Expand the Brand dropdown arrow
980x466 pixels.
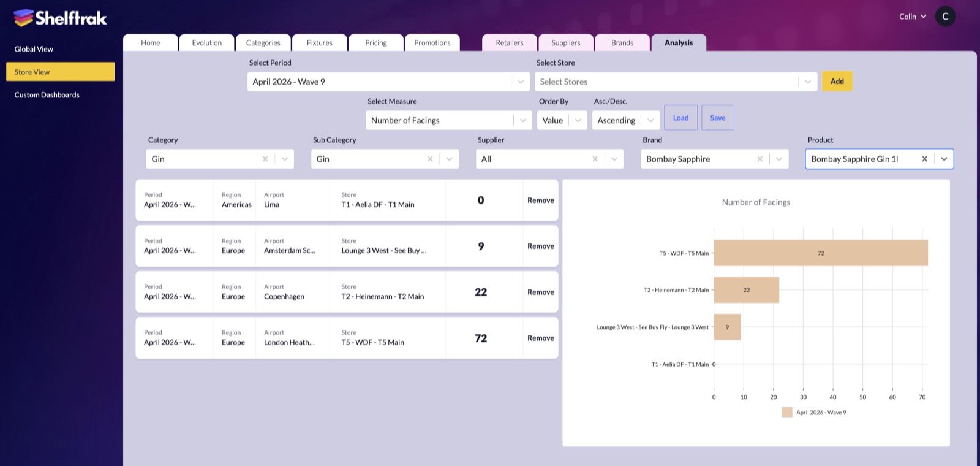778,159
